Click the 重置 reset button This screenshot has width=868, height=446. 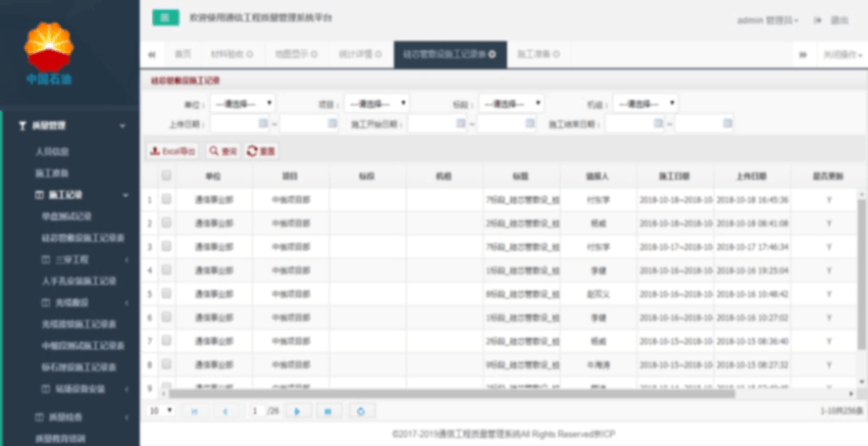(x=261, y=151)
